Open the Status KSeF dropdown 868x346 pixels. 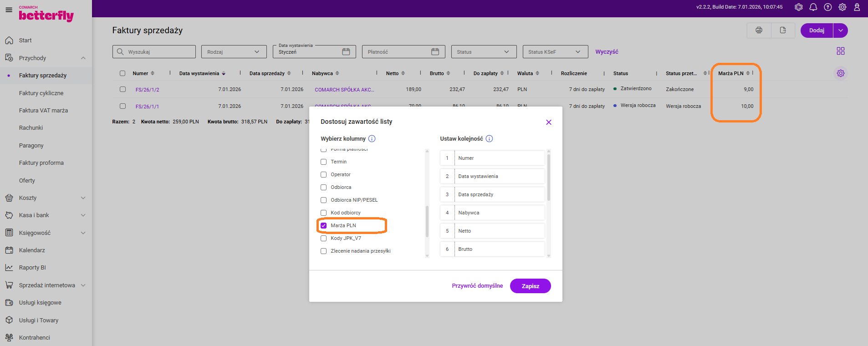555,52
